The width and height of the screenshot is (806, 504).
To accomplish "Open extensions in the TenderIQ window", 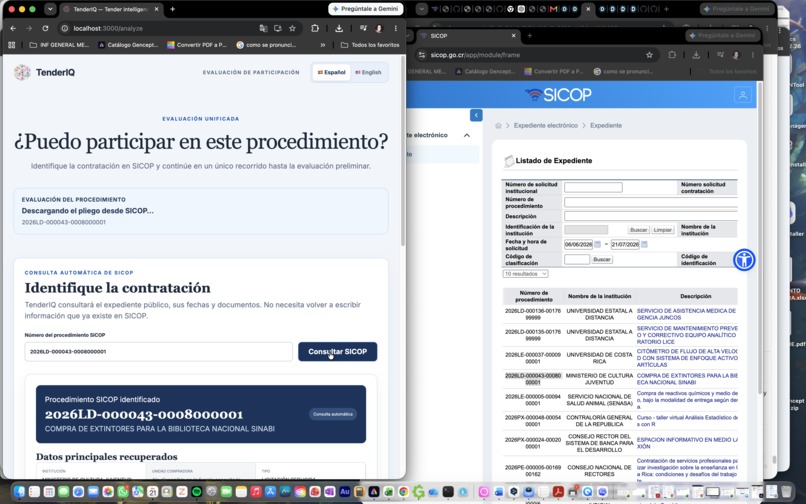I will click(x=315, y=28).
